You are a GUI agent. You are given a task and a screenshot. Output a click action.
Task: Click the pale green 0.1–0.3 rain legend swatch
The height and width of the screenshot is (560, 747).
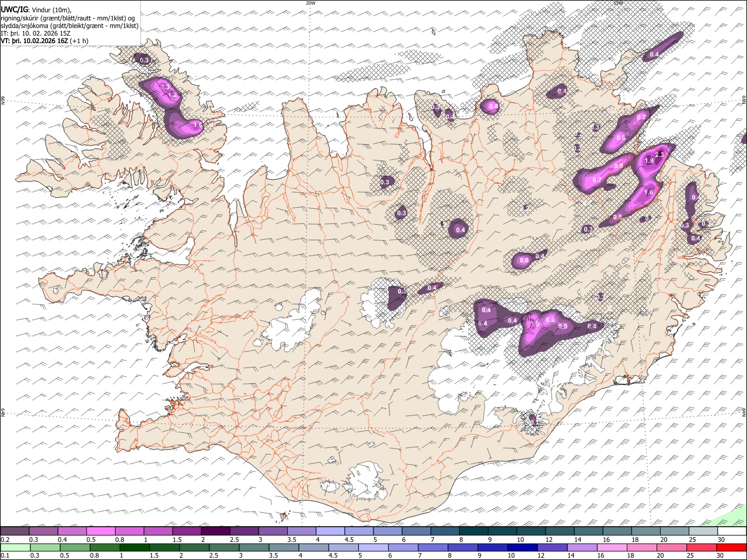(x=15, y=547)
